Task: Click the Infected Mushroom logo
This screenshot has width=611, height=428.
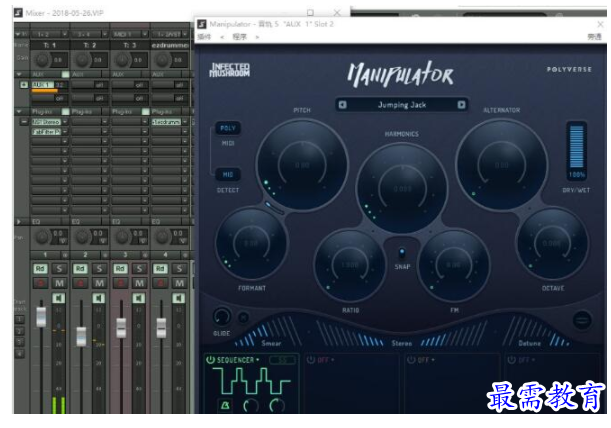Action: [x=230, y=70]
